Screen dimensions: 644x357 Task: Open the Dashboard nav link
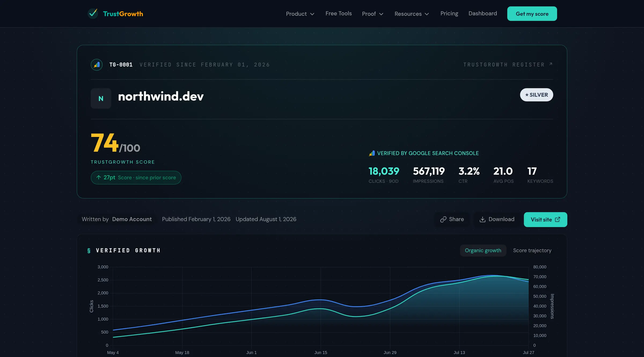coord(482,13)
